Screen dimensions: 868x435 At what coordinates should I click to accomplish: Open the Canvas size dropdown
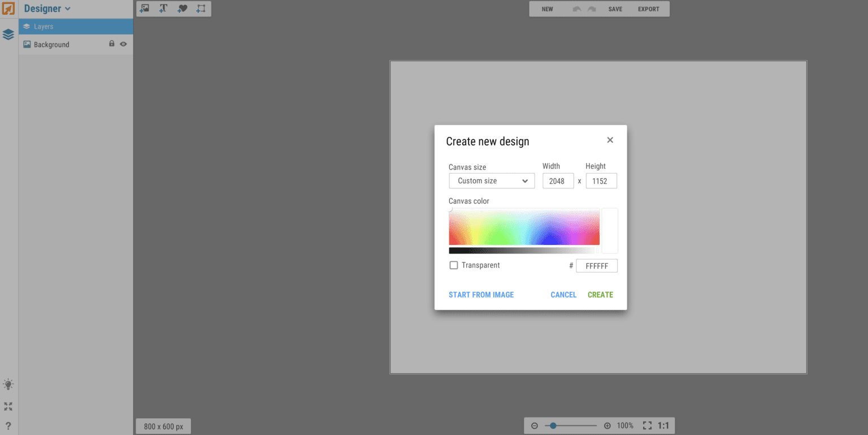click(x=491, y=180)
